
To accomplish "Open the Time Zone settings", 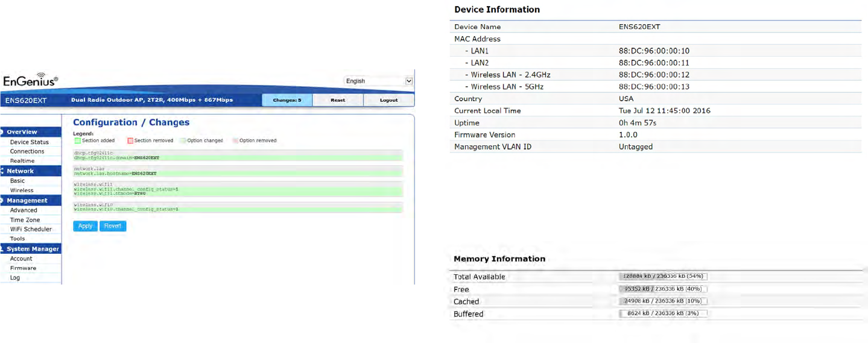I will point(25,220).
